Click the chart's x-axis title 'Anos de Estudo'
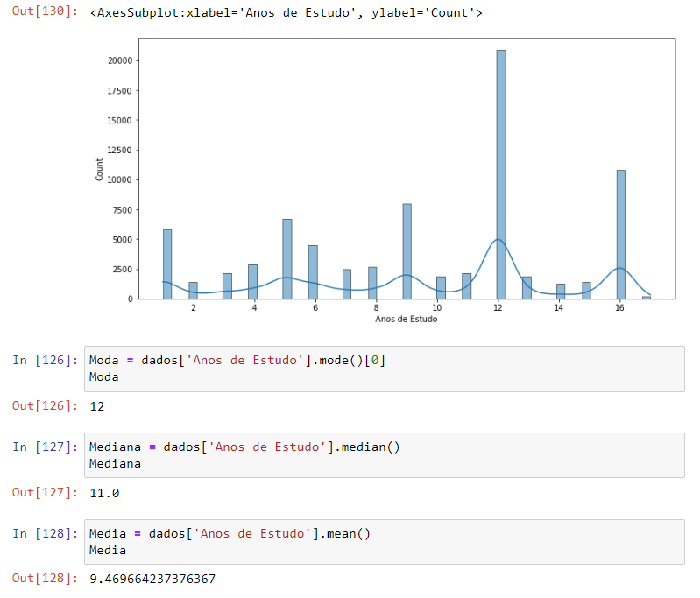Screen dimensions: 700x598 click(406, 320)
